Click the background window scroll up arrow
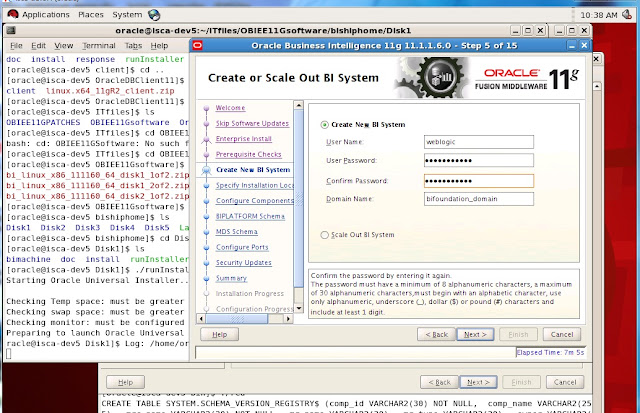Viewport: 640px width, 413px height. click(597, 86)
